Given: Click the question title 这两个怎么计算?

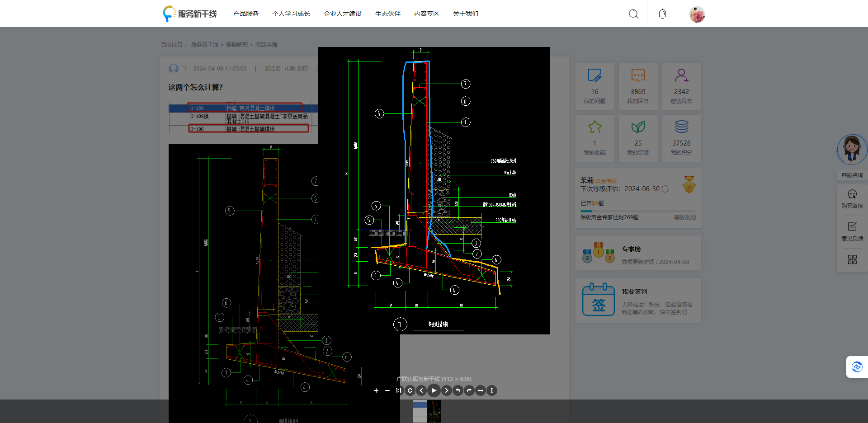Looking at the screenshot, I should [195, 87].
